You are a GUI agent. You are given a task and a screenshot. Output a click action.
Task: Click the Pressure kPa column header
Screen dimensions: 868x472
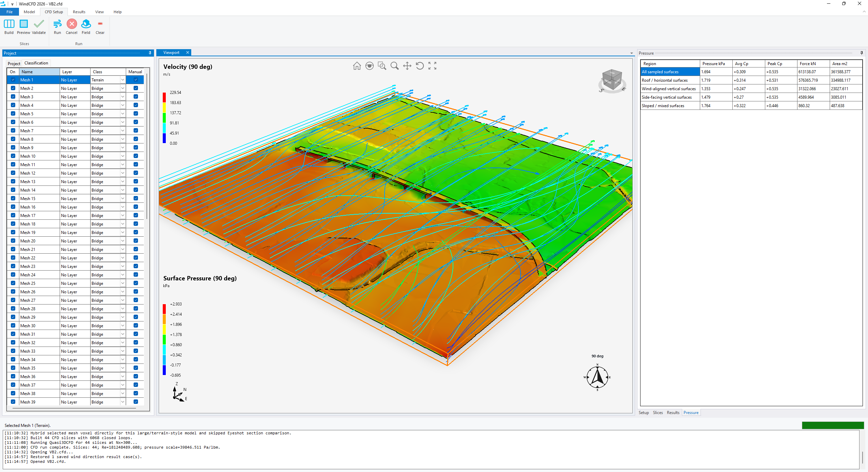pos(716,63)
